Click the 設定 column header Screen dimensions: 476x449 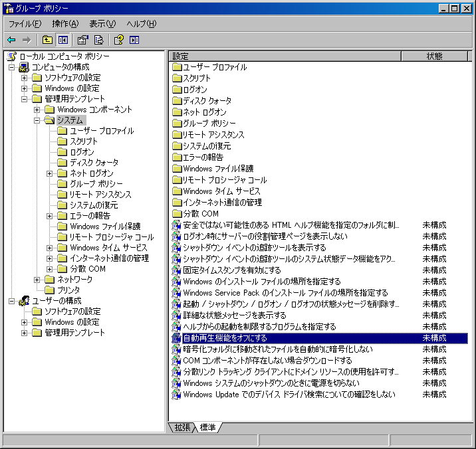(x=285, y=56)
